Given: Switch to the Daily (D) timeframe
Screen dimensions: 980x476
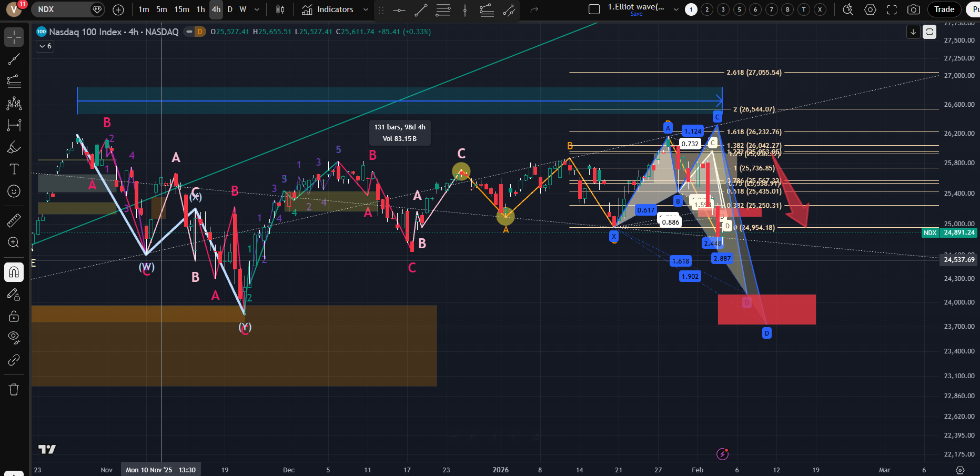Looking at the screenshot, I should [x=230, y=9].
